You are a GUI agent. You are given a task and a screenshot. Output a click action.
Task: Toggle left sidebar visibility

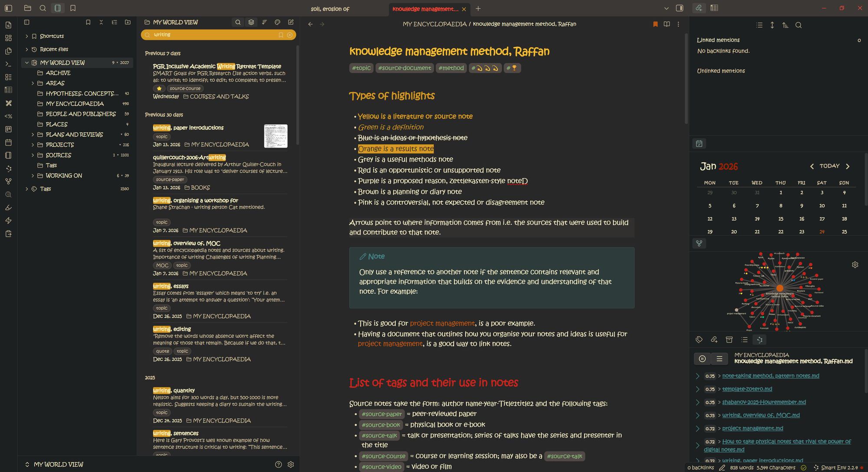pos(8,8)
